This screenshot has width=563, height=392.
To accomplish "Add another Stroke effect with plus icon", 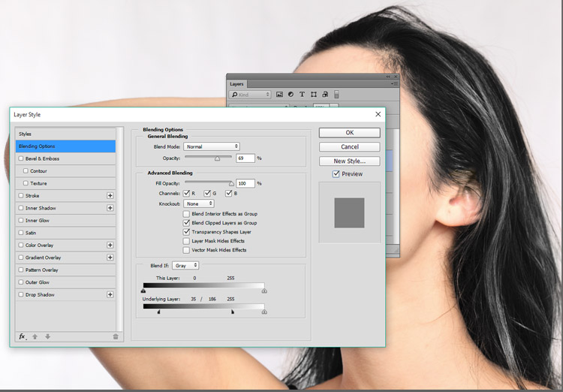I will (110, 196).
